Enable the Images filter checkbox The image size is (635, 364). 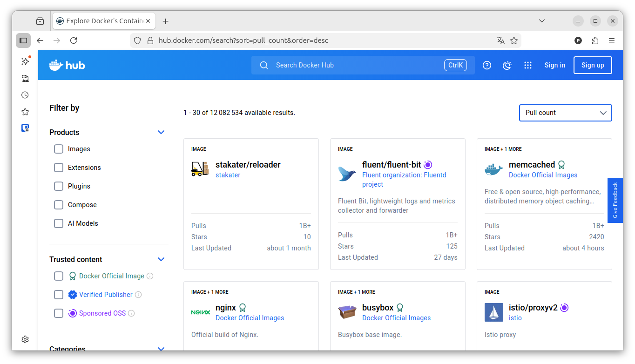[59, 149]
